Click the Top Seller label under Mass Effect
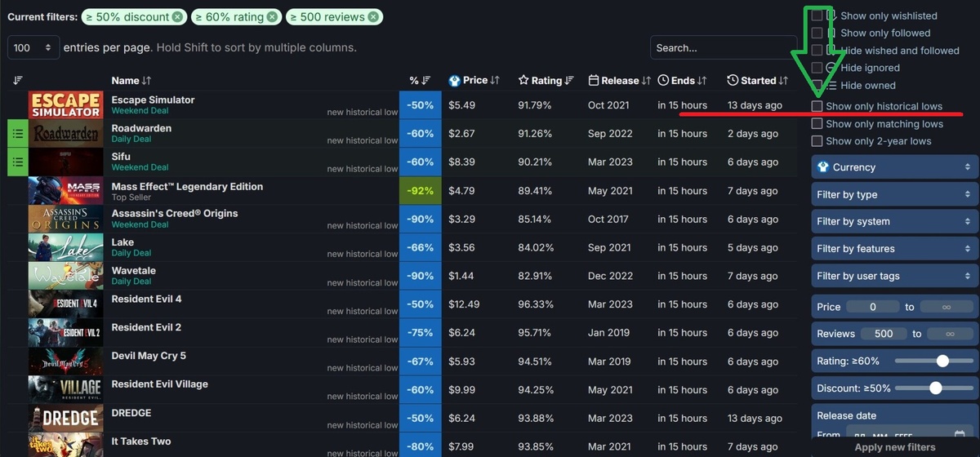 (131, 197)
